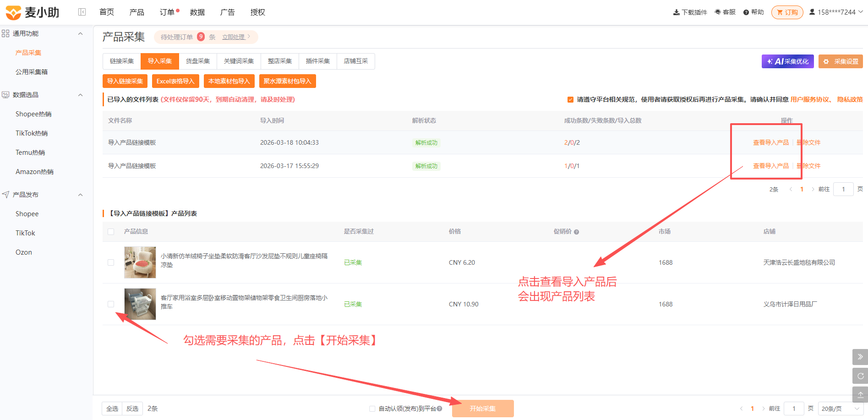Click the 数据选品 chart icon

5,95
